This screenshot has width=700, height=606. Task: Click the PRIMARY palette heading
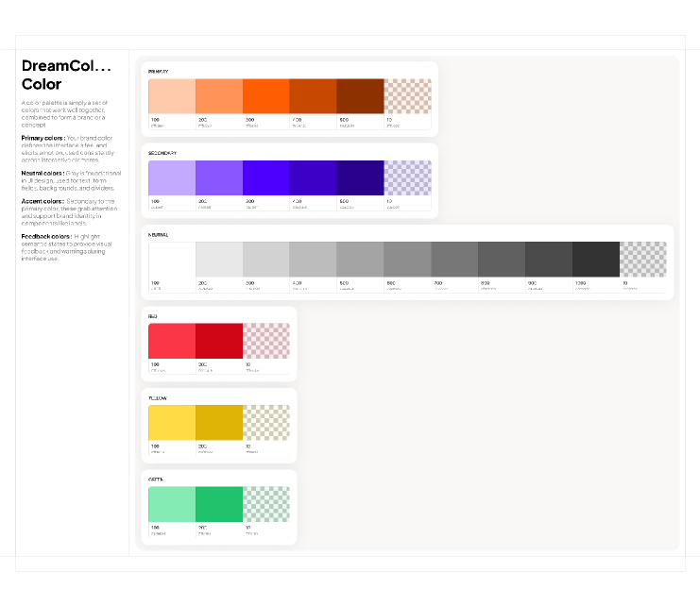pyautogui.click(x=158, y=72)
